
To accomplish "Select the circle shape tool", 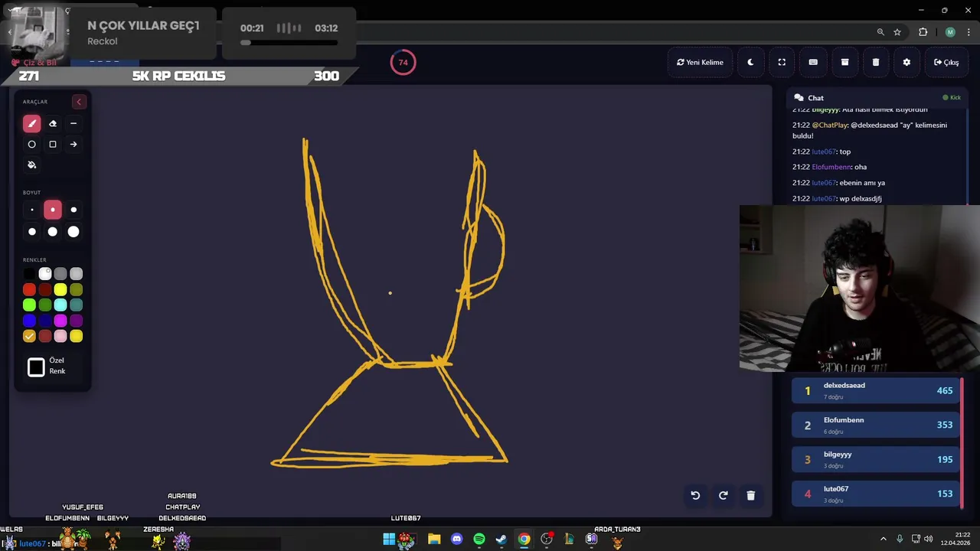I will pyautogui.click(x=31, y=144).
